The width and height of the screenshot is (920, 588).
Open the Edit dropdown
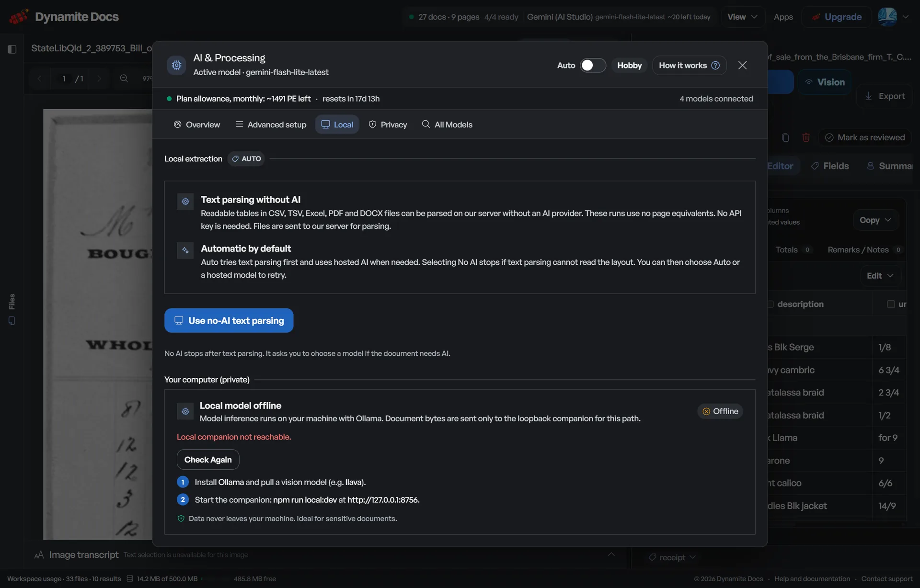pos(880,275)
